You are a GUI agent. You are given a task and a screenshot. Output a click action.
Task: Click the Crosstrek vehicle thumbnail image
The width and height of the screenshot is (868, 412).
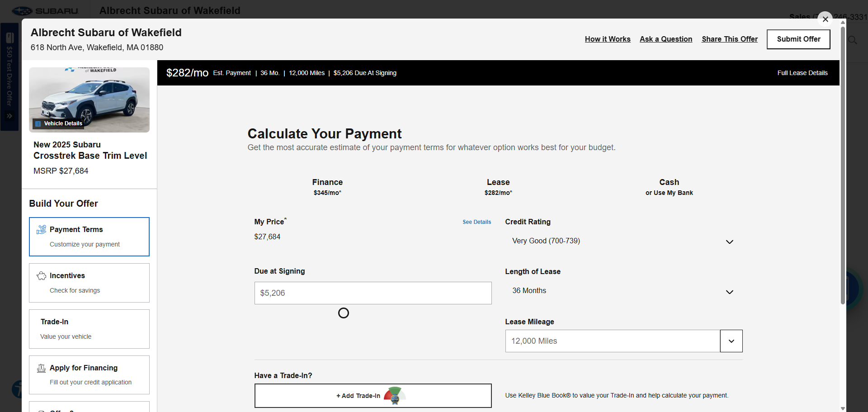(x=89, y=100)
